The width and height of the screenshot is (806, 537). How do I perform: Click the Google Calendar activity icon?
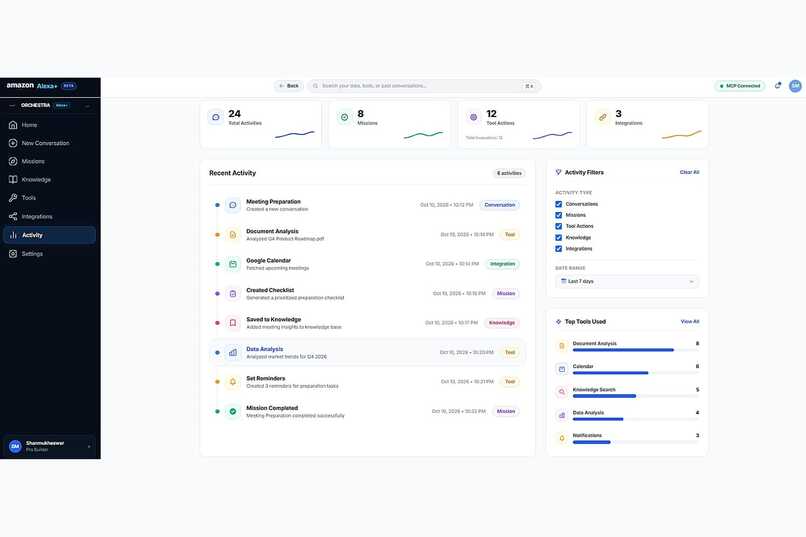point(233,264)
